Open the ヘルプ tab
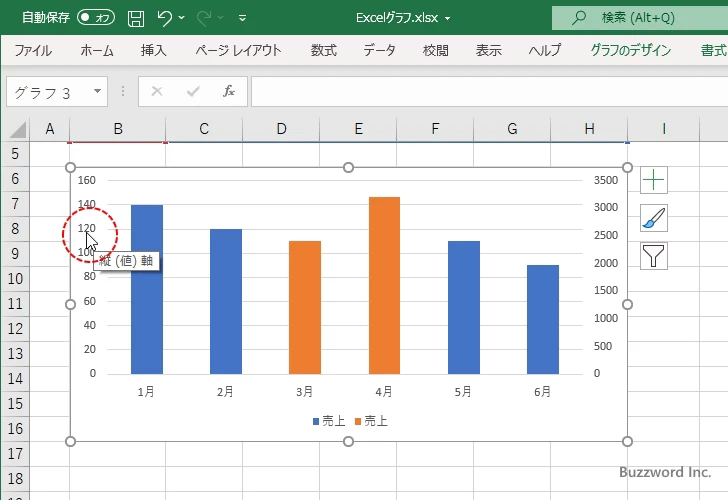This screenshot has height=500, width=728. [545, 50]
